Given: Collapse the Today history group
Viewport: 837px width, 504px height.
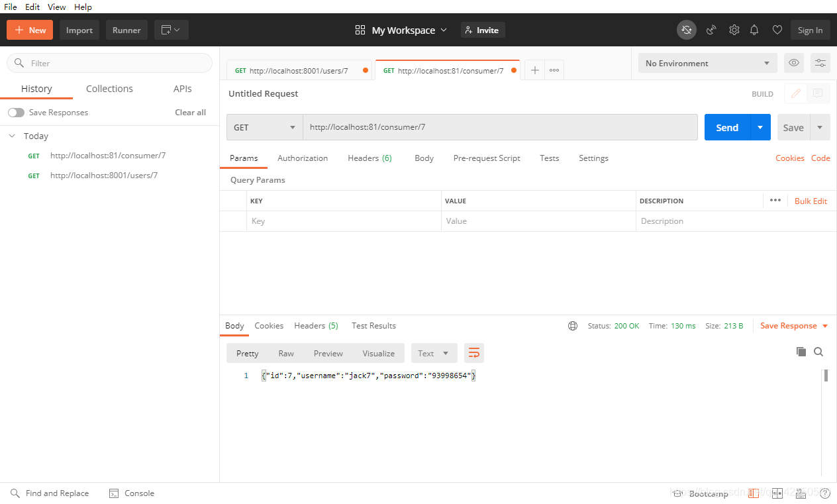Looking at the screenshot, I should [x=12, y=136].
